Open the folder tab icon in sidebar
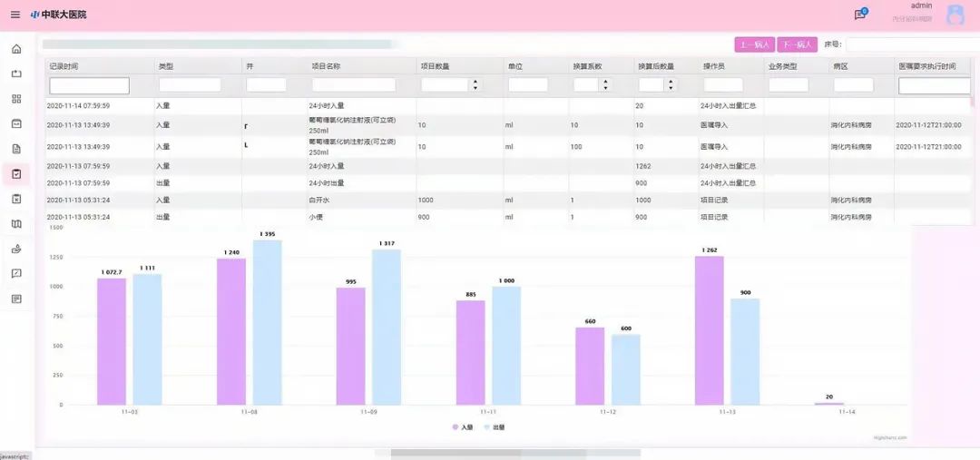This screenshot has width=980, height=460. 16,73
